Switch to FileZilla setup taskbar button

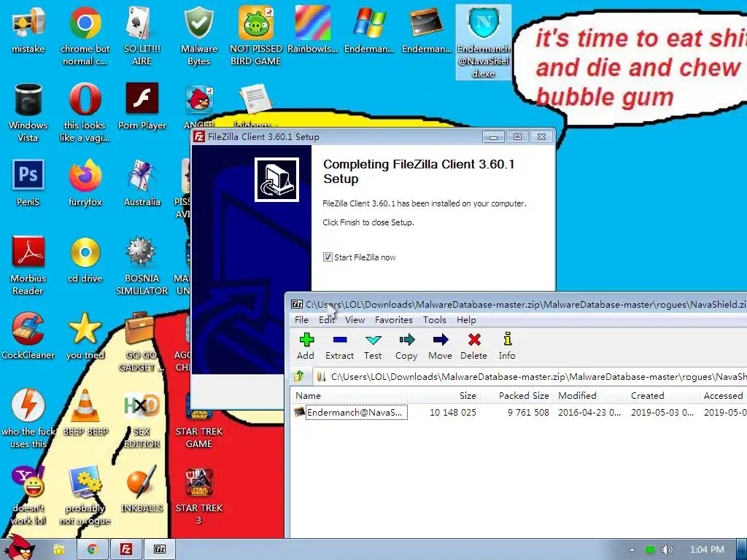pos(125,550)
